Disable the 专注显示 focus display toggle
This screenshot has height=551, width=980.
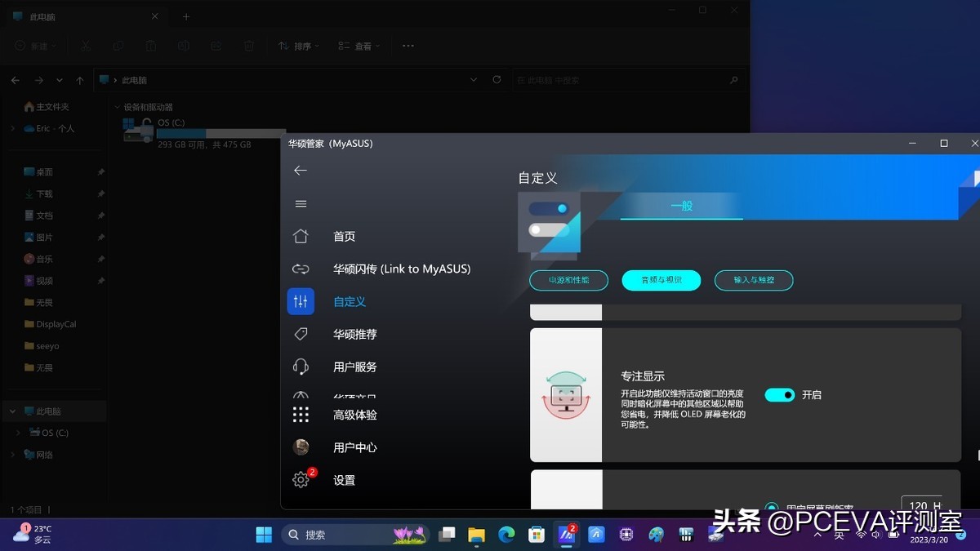(x=779, y=394)
